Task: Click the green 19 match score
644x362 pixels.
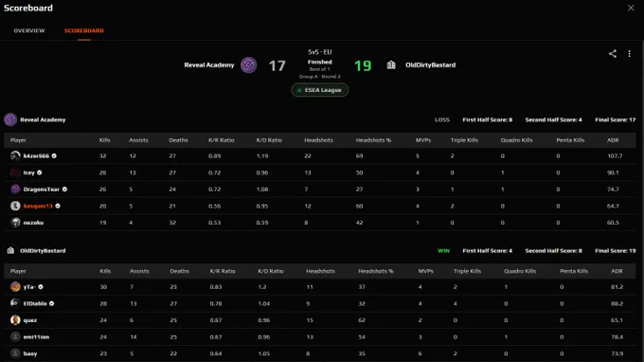Action: 363,65
